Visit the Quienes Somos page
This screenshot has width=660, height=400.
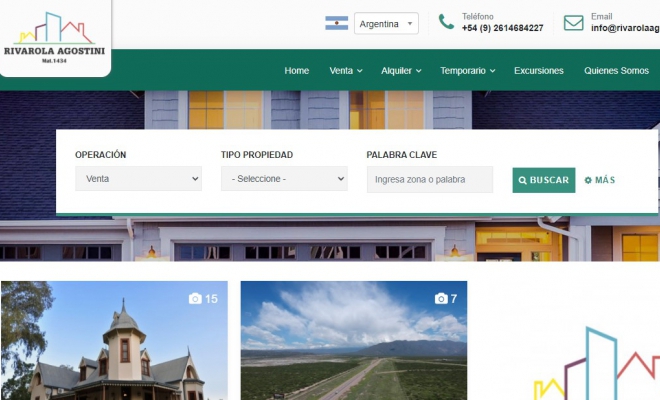tap(616, 71)
